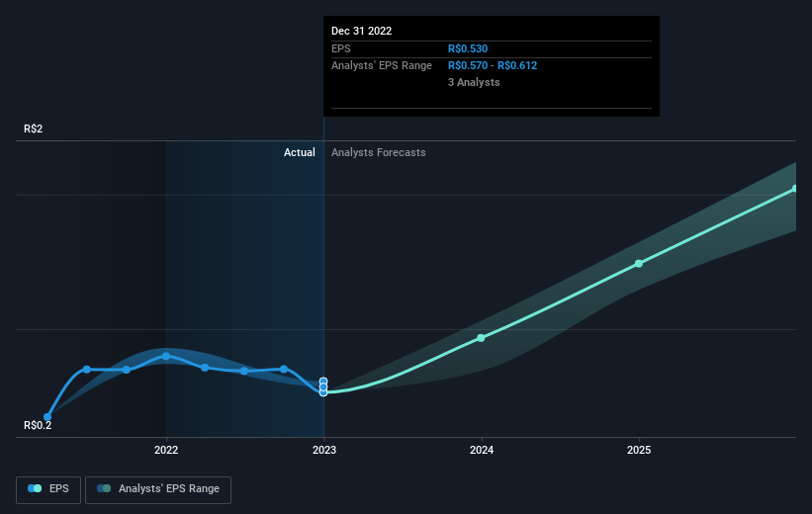Click the Actual section label
The image size is (812, 514).
click(300, 152)
